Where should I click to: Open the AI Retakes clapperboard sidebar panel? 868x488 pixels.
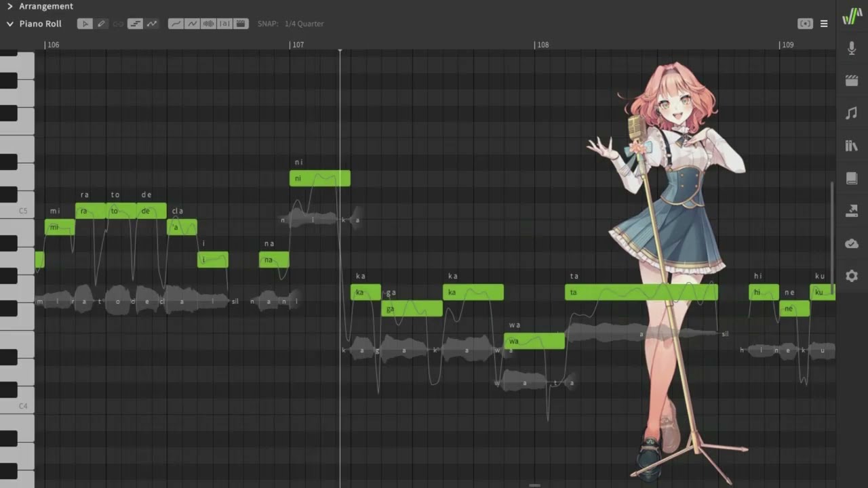point(852,81)
